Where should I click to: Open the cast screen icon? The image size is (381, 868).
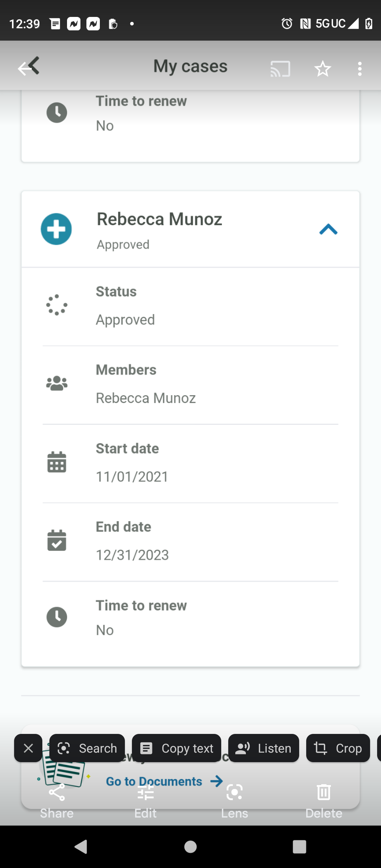coord(280,68)
